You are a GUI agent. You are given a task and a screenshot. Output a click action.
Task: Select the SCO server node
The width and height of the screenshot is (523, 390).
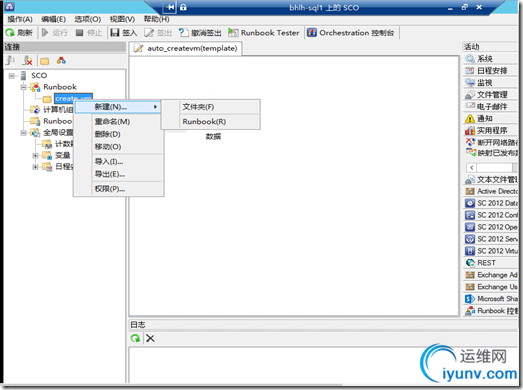pos(39,76)
